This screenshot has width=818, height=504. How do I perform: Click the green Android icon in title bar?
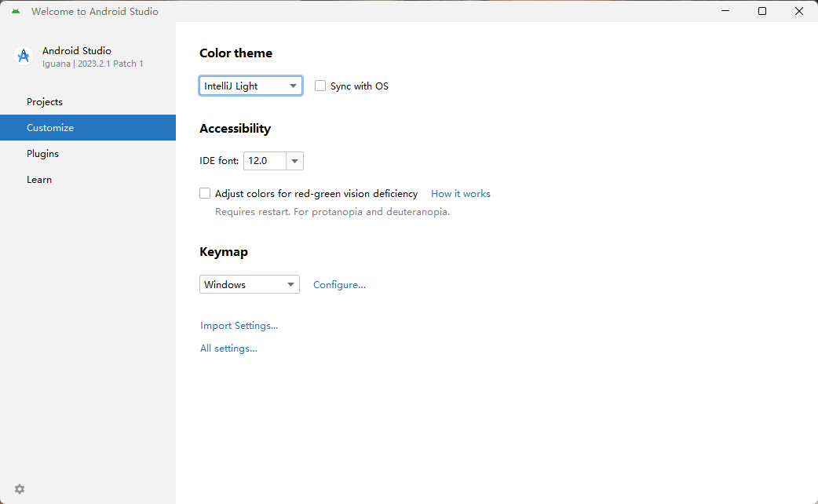(x=16, y=11)
